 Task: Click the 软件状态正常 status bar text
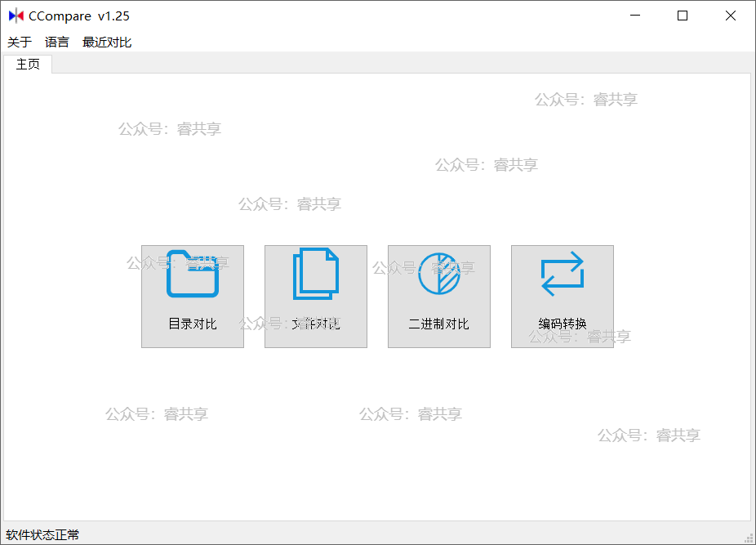click(42, 535)
